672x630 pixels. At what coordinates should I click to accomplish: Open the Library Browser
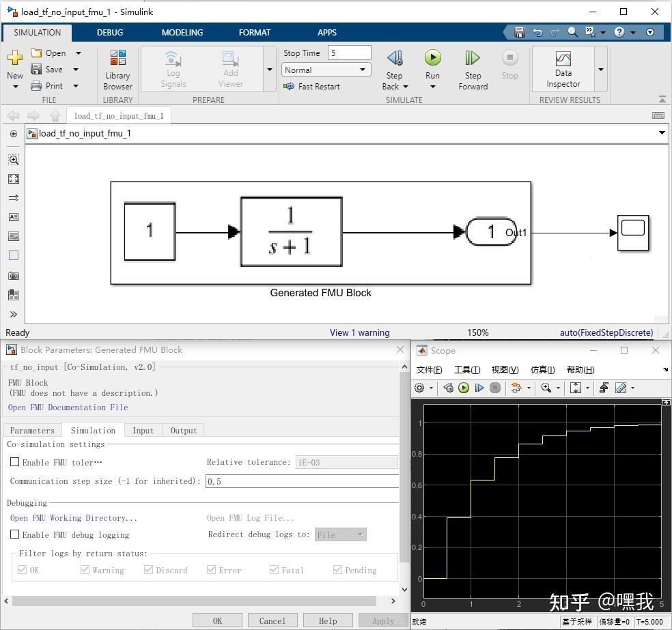coord(117,69)
